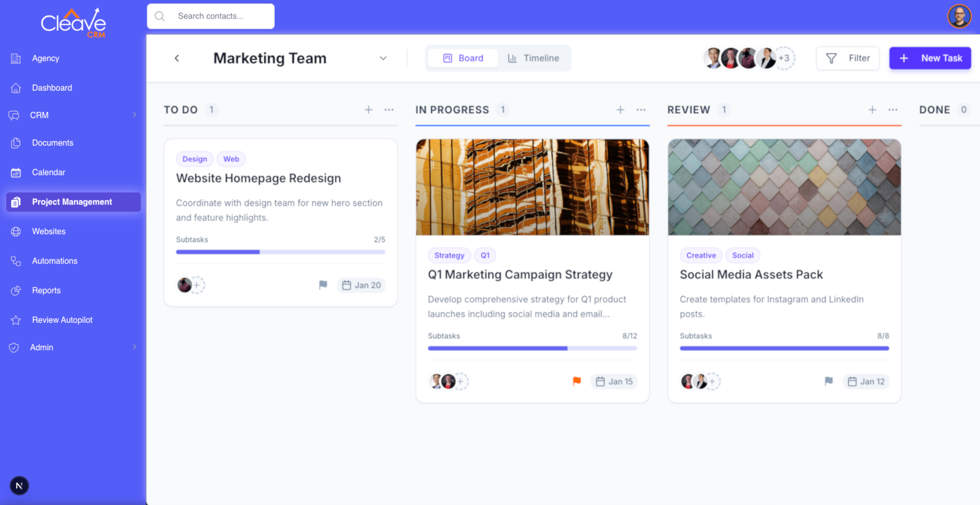Open the Filter button
This screenshot has height=505, width=980.
848,58
